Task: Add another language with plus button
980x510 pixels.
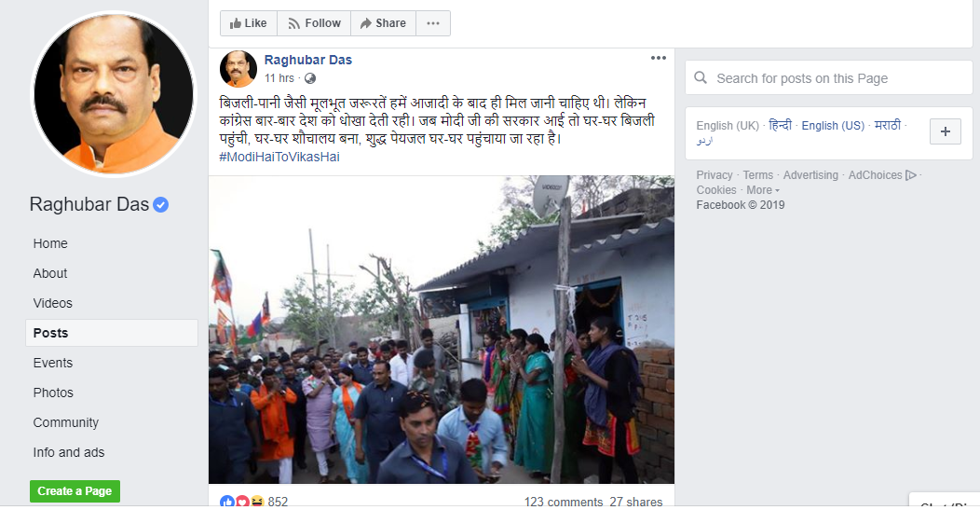Action: [x=945, y=131]
